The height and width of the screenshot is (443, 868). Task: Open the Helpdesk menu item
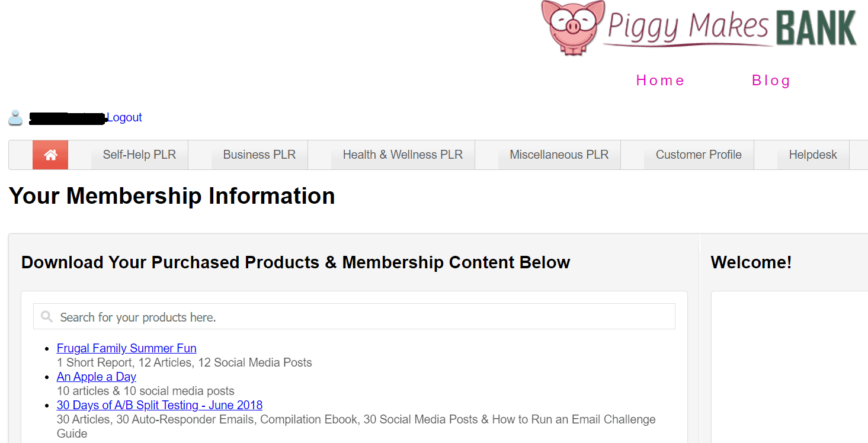812,155
